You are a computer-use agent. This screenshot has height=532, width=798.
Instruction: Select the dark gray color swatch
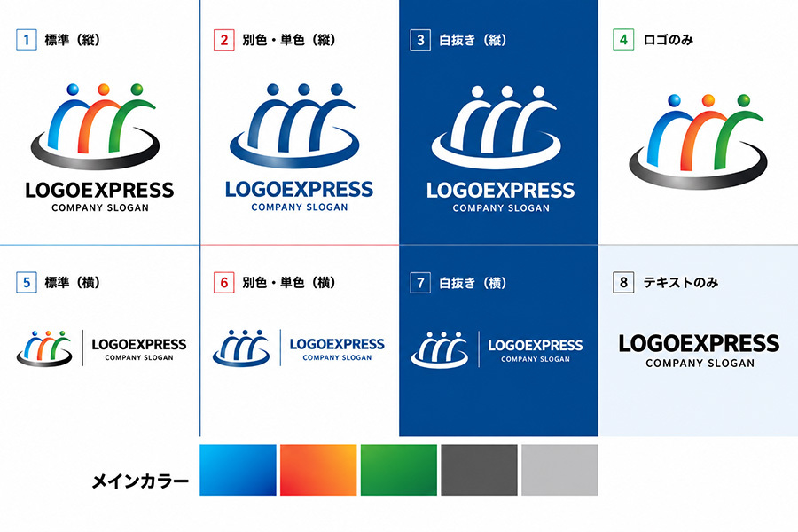(479, 470)
